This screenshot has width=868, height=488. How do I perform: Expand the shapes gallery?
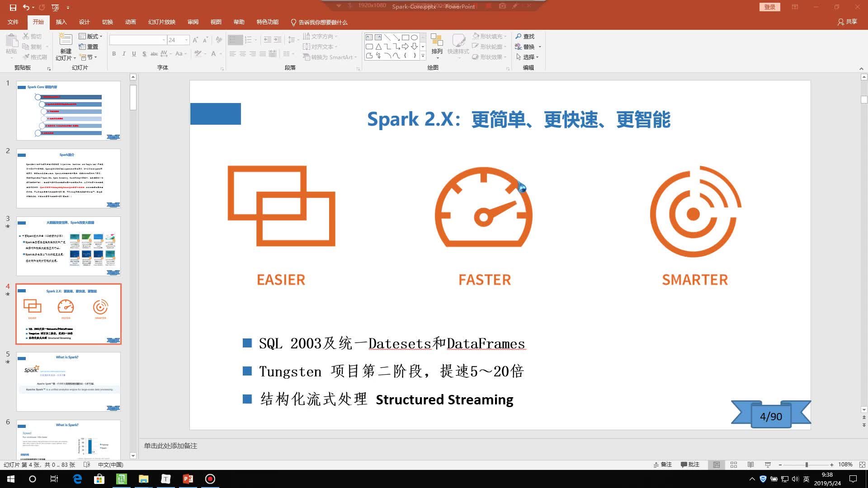(x=422, y=57)
